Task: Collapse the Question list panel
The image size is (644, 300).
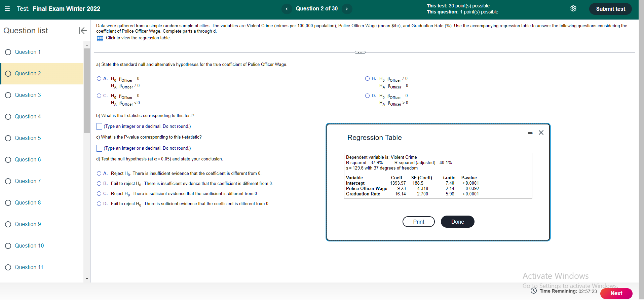Action: coord(83,31)
